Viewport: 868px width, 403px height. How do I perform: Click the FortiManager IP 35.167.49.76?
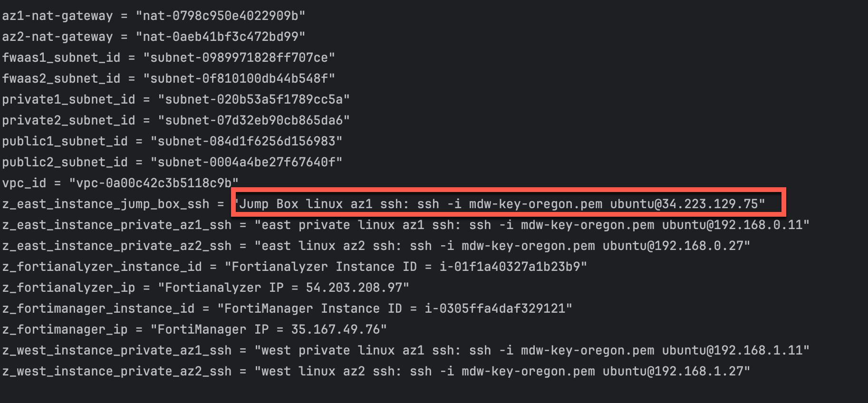click(336, 329)
